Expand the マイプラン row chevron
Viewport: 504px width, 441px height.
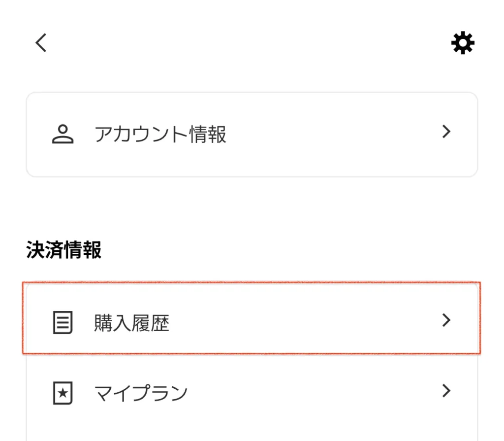pos(446,391)
